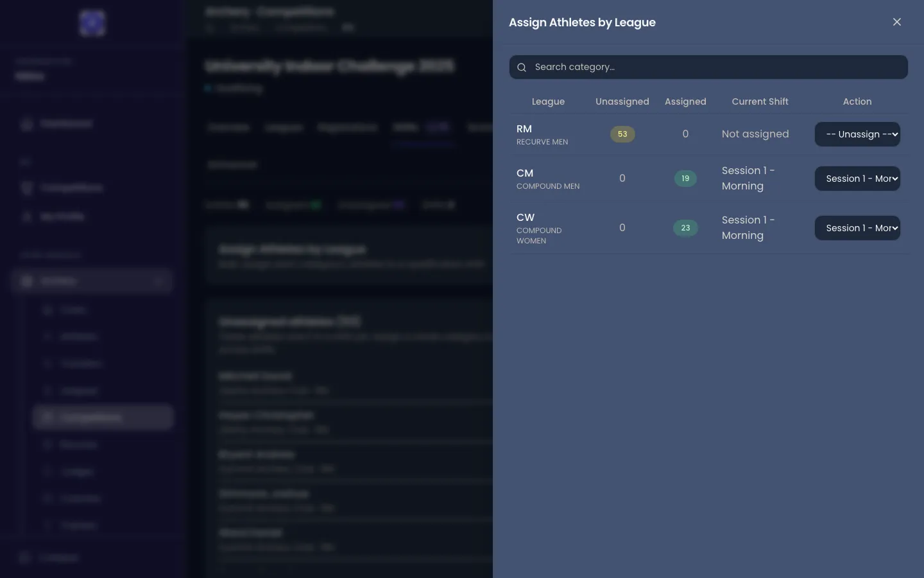This screenshot has width=924, height=578.
Task: Click the 'COMPOUND WOMEN' label
Action: tap(539, 236)
